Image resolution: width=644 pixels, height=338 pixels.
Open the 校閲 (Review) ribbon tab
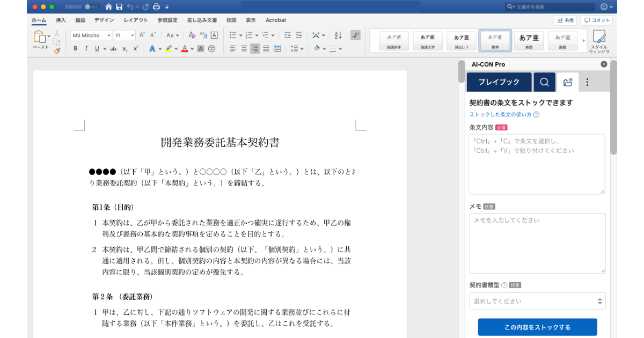(x=231, y=20)
